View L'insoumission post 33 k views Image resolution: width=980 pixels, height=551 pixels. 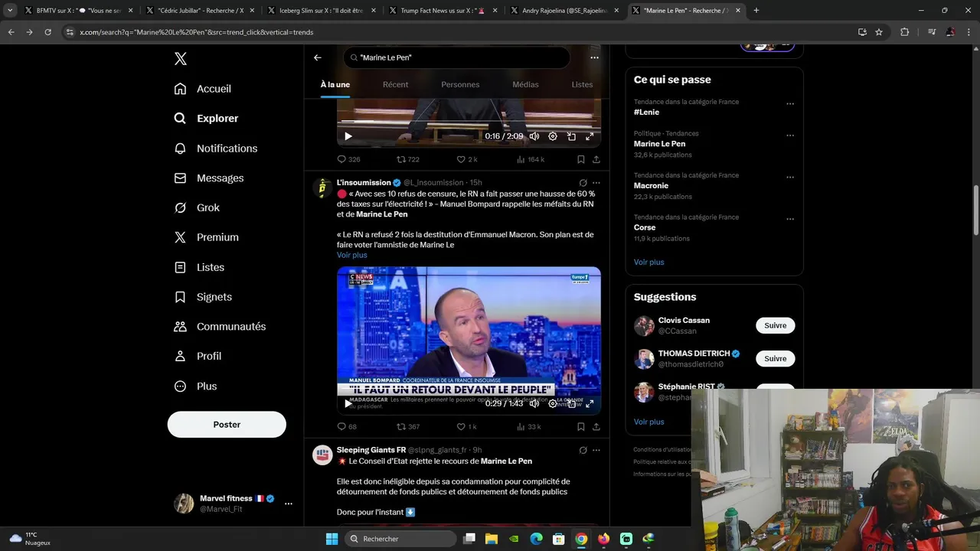click(528, 426)
